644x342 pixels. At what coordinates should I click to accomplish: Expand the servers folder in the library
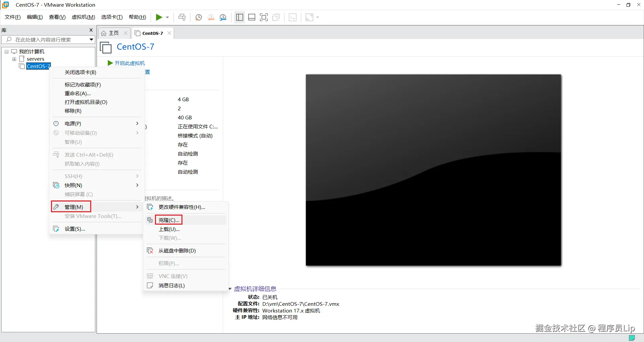pos(14,59)
